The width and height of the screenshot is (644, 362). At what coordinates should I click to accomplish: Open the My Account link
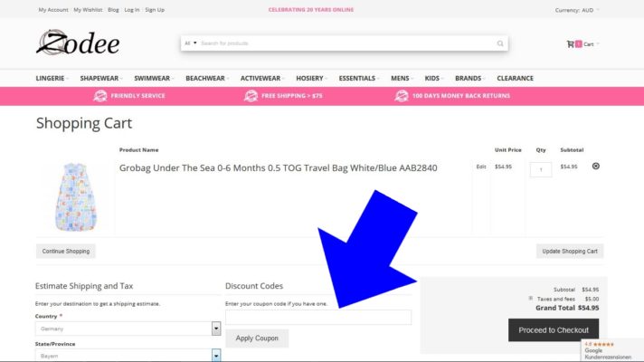[x=53, y=10]
